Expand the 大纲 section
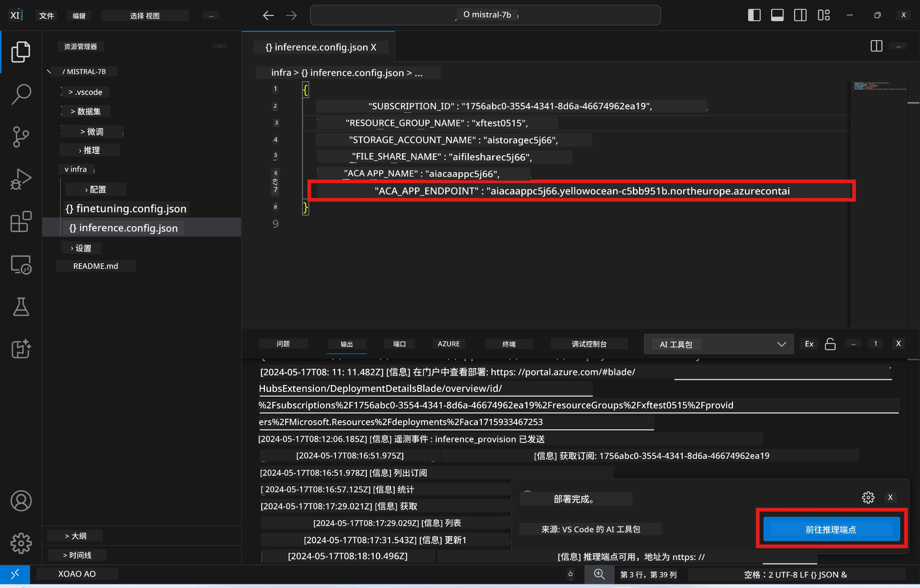Screen dimensions: 920x588 tap(76, 536)
